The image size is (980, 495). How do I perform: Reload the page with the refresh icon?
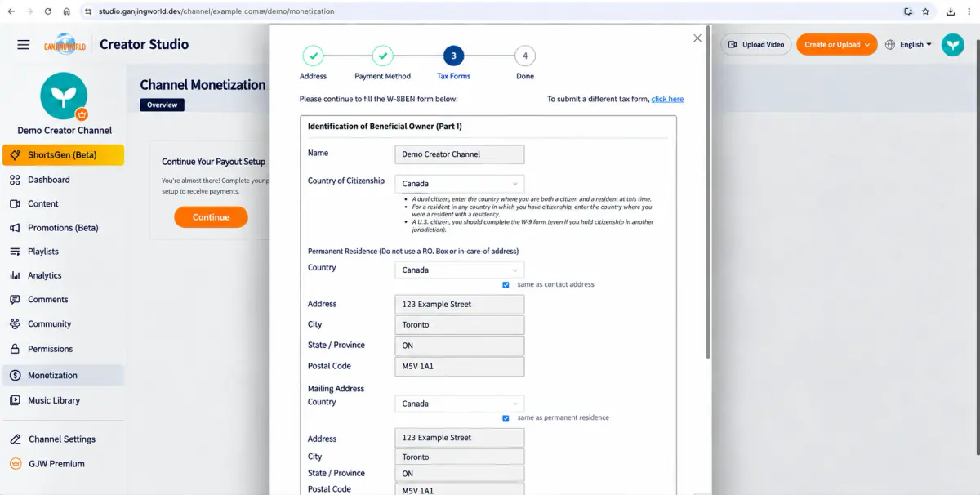pos(48,11)
